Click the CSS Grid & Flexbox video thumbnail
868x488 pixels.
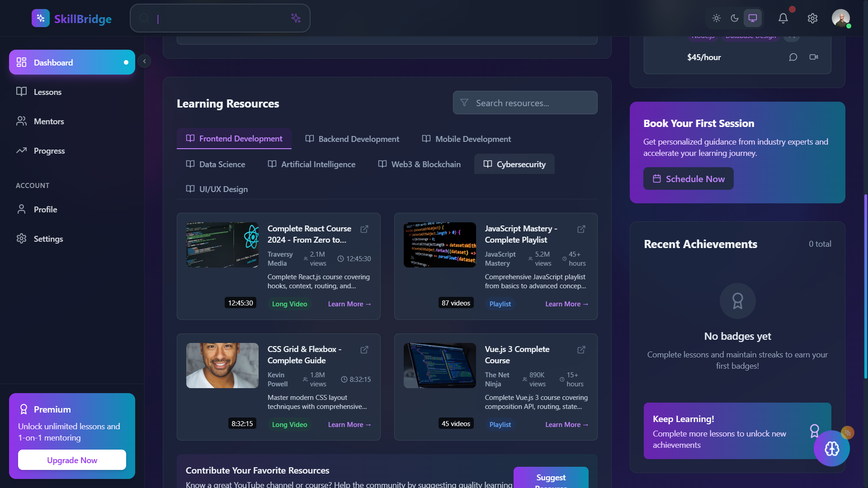click(222, 366)
